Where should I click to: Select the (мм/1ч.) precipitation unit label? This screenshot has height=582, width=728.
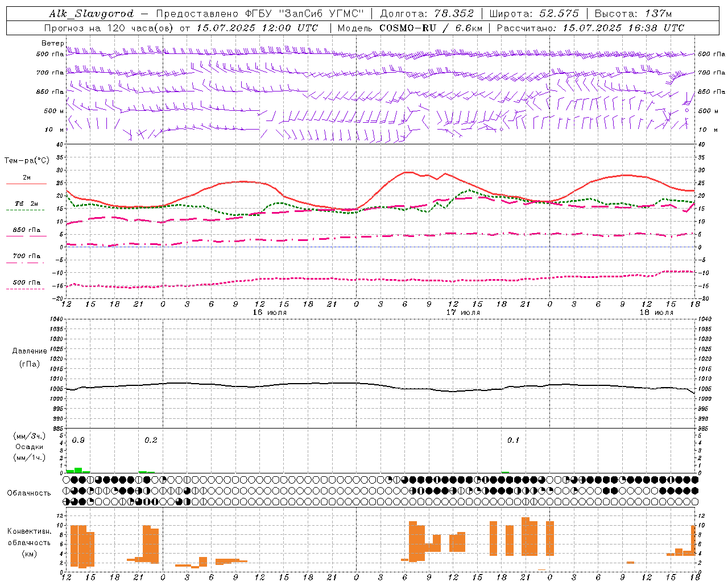click(x=30, y=458)
